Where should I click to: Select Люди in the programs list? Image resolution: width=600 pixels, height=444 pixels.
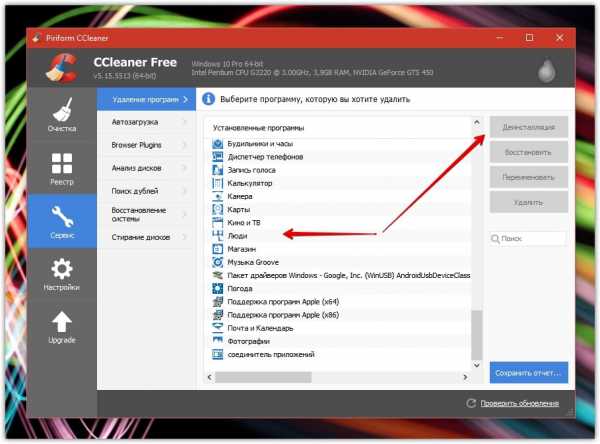pyautogui.click(x=238, y=235)
